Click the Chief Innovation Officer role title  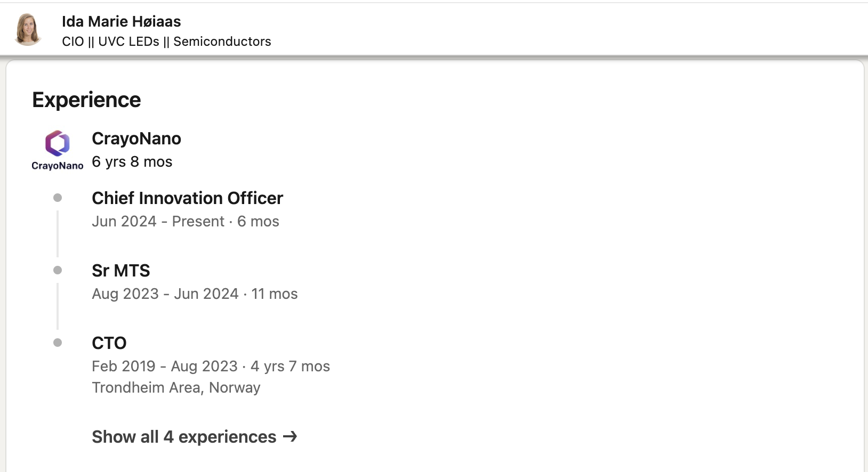(x=187, y=198)
